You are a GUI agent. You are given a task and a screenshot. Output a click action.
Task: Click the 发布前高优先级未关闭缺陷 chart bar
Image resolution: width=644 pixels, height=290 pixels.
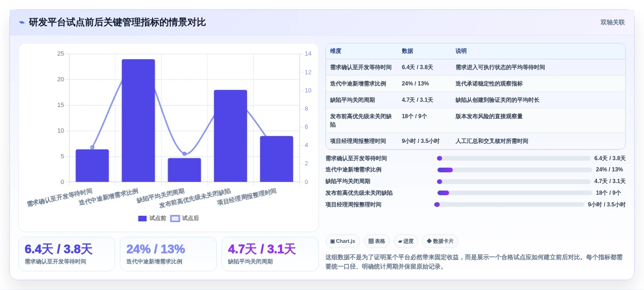click(230, 136)
